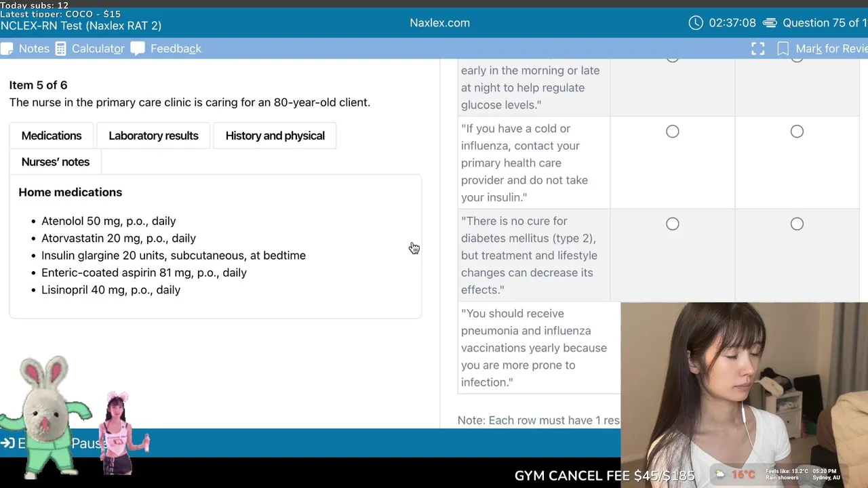The image size is (868, 488).
Task: Mark question for review bookmark icon
Action: pos(783,49)
